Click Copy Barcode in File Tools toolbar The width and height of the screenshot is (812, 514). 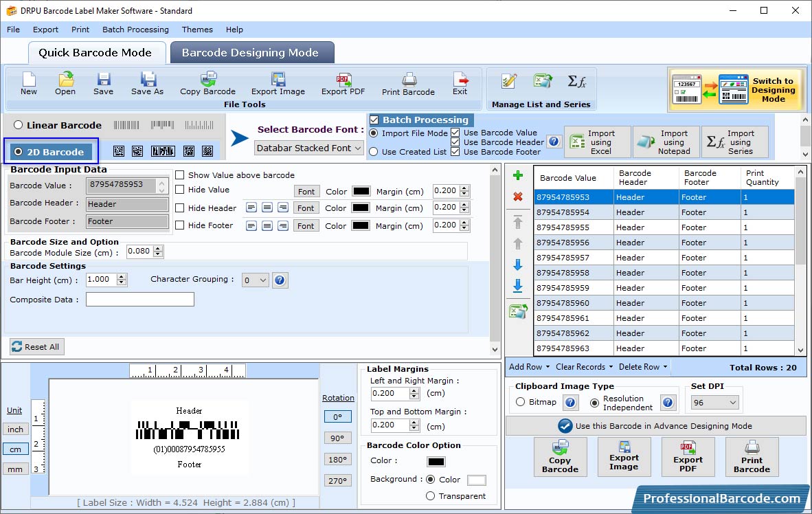[207, 84]
